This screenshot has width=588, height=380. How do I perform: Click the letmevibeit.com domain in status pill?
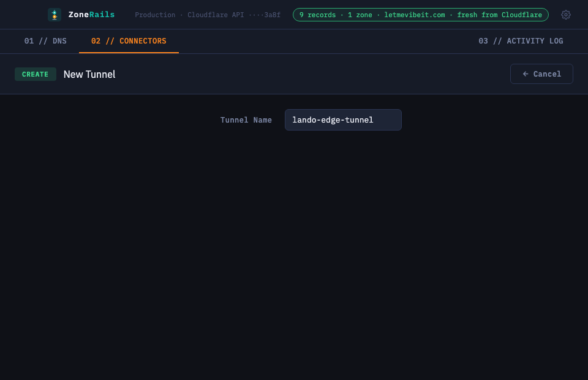click(x=415, y=15)
